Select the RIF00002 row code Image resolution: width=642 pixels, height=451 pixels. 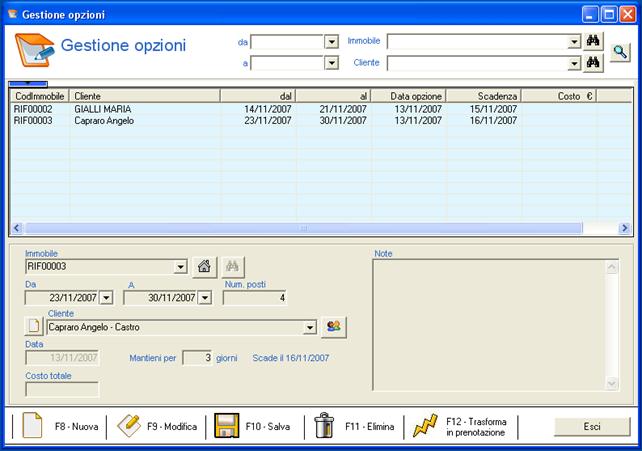coord(33,109)
